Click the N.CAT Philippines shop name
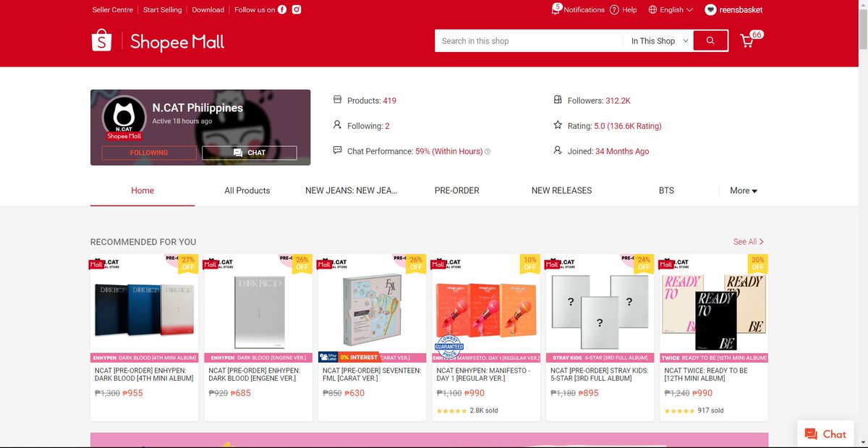 coord(197,108)
